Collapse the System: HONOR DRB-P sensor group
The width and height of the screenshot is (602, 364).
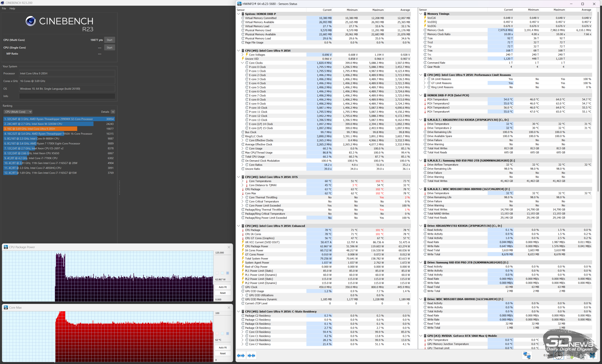pyautogui.click(x=238, y=14)
